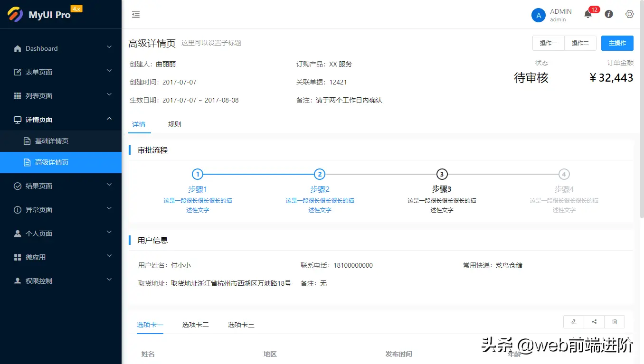Open settings gear icon in header
The width and height of the screenshot is (644, 364).
[630, 14]
